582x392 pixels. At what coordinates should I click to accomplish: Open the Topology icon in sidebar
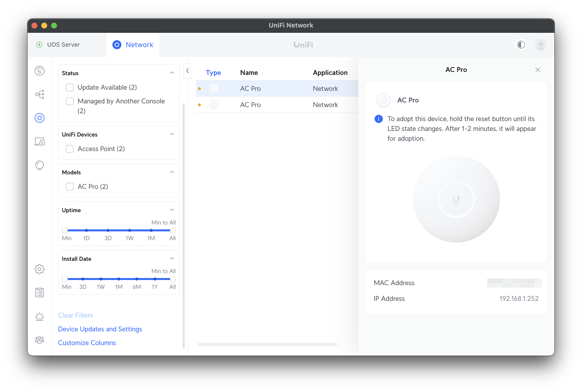[x=40, y=94]
